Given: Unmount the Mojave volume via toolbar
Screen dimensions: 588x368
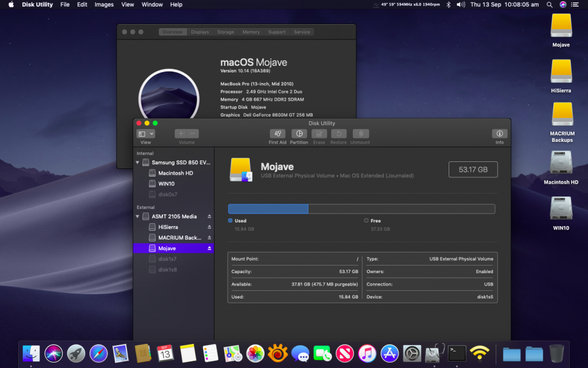Looking at the screenshot, I should (x=361, y=134).
